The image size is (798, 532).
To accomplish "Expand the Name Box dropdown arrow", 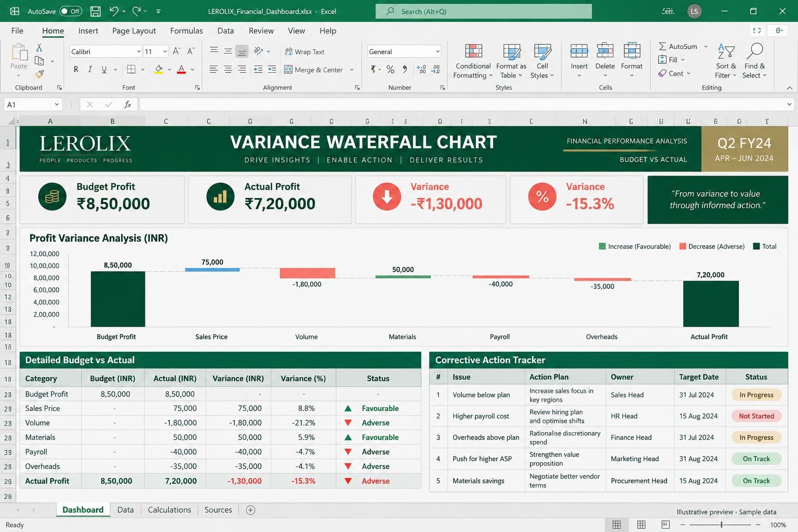I will pos(57,104).
